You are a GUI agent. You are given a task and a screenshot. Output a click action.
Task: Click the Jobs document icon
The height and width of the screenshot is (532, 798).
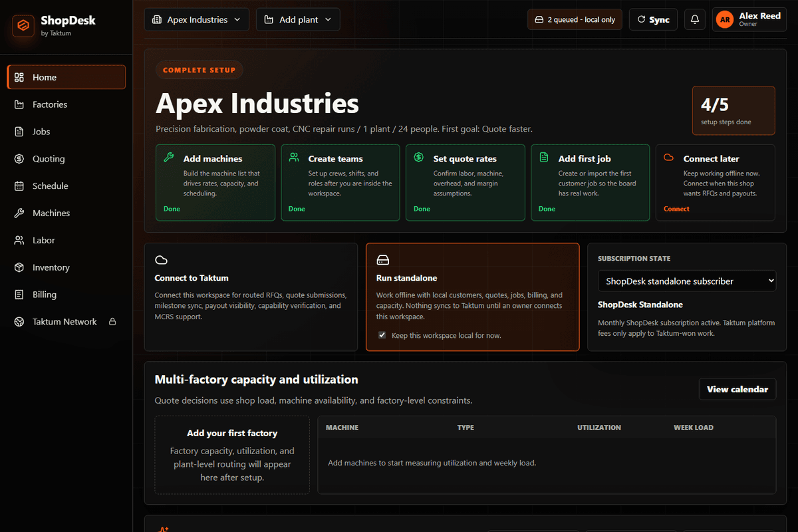point(19,132)
